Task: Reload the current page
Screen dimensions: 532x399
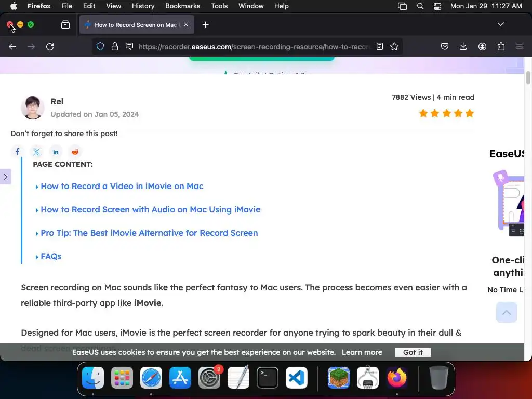Action: (x=50, y=46)
